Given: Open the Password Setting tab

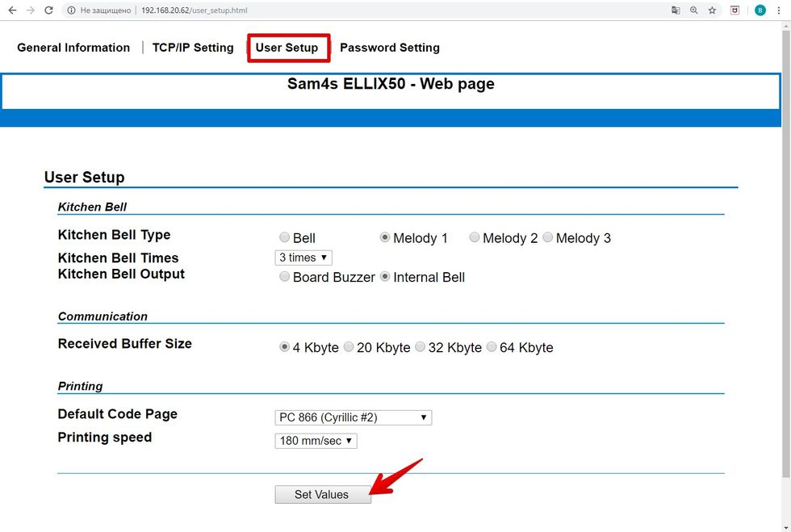Looking at the screenshot, I should pos(390,48).
